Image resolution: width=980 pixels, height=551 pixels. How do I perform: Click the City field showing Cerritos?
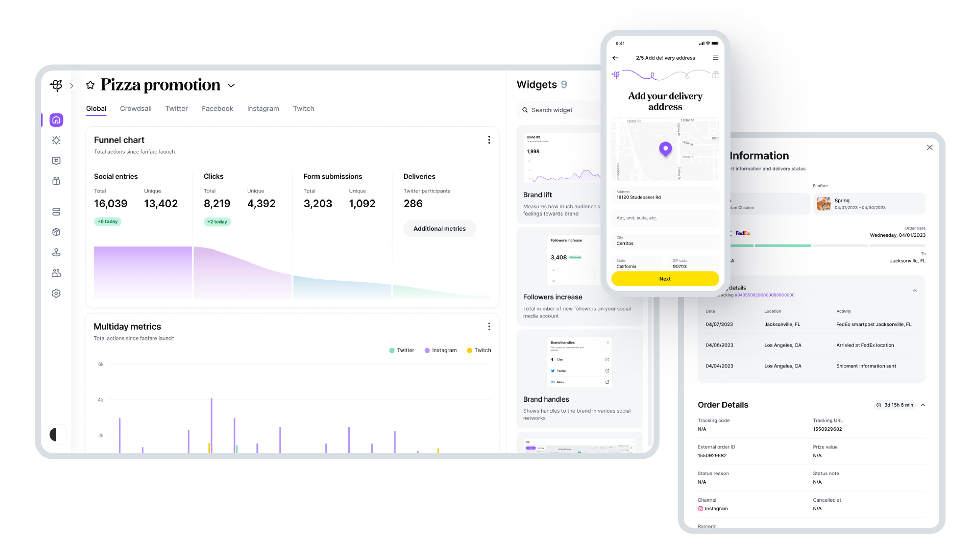point(665,241)
